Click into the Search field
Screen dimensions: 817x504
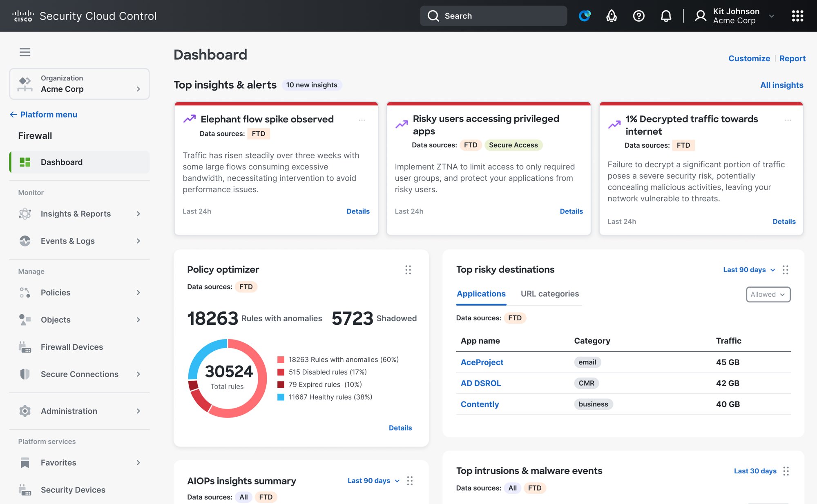[493, 16]
